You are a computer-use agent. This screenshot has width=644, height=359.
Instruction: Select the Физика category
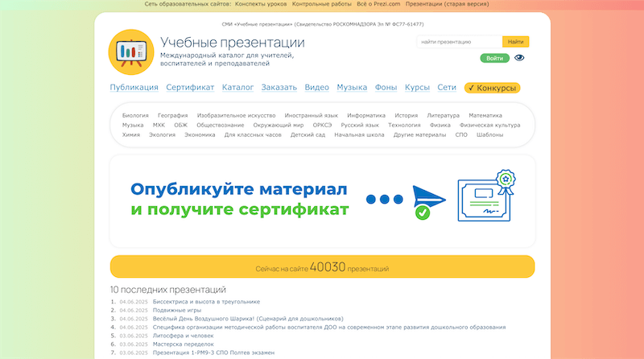click(440, 125)
